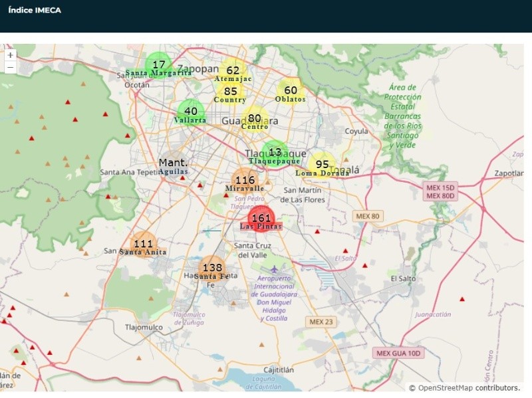Select the Atemajac station marker showing 62
Image resolution: width=532 pixels, height=398 pixels.
click(x=233, y=71)
